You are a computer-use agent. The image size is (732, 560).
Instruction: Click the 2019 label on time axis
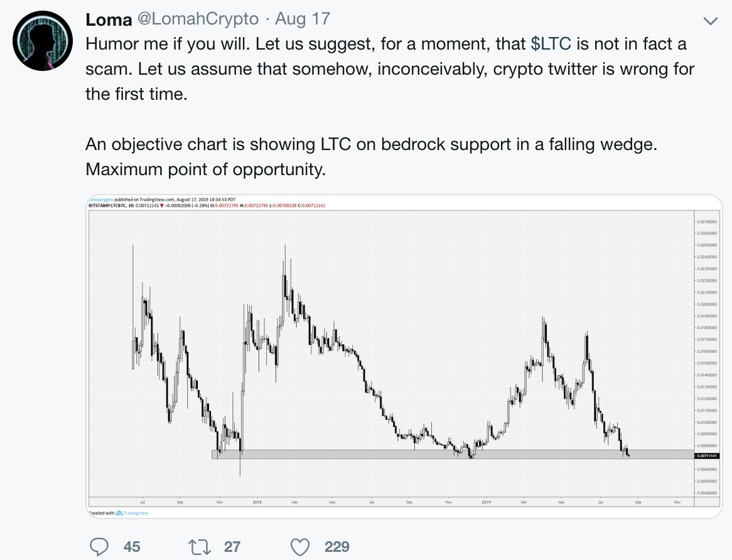487,502
